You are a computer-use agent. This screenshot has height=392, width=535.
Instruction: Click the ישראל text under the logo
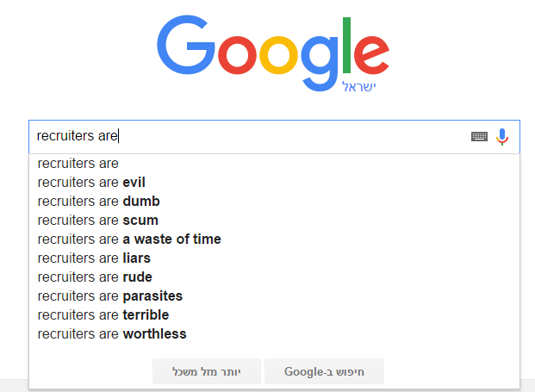pyautogui.click(x=359, y=87)
